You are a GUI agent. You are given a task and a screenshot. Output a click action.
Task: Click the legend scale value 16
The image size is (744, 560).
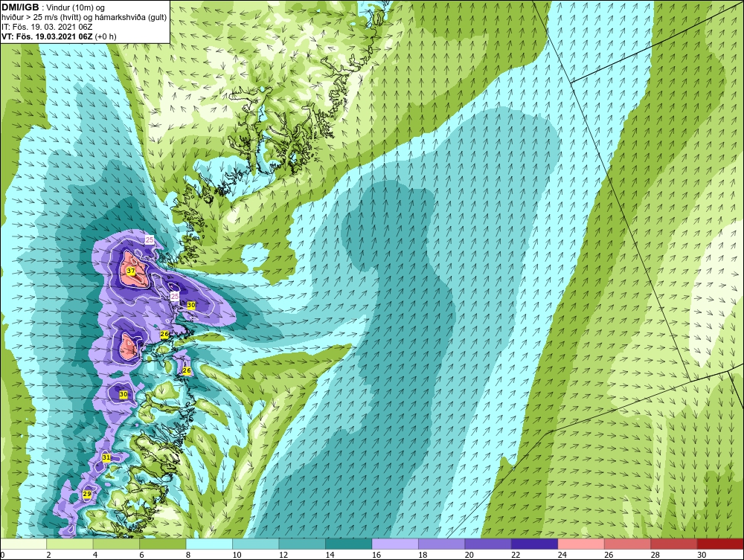(376, 555)
